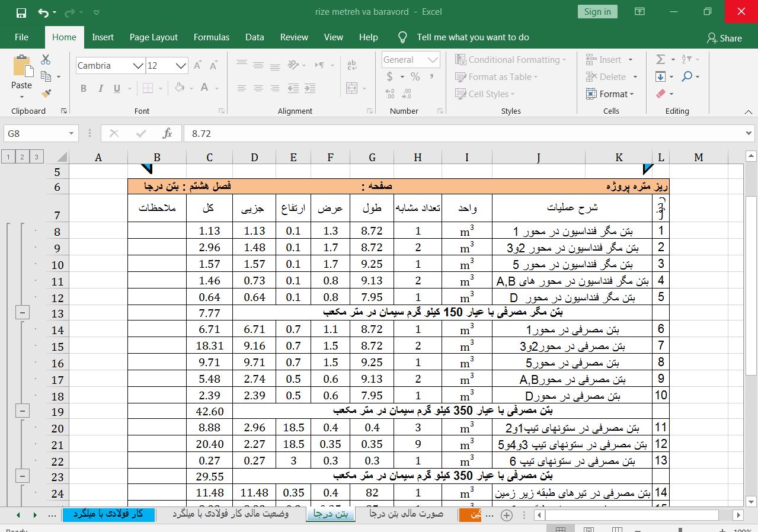Open the Cambria font name dropdown
Viewport: 758px width, 532px height.
[x=138, y=66]
